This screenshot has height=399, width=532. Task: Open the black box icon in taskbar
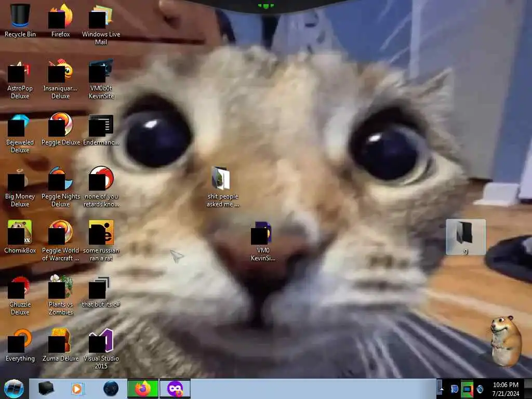(46, 389)
